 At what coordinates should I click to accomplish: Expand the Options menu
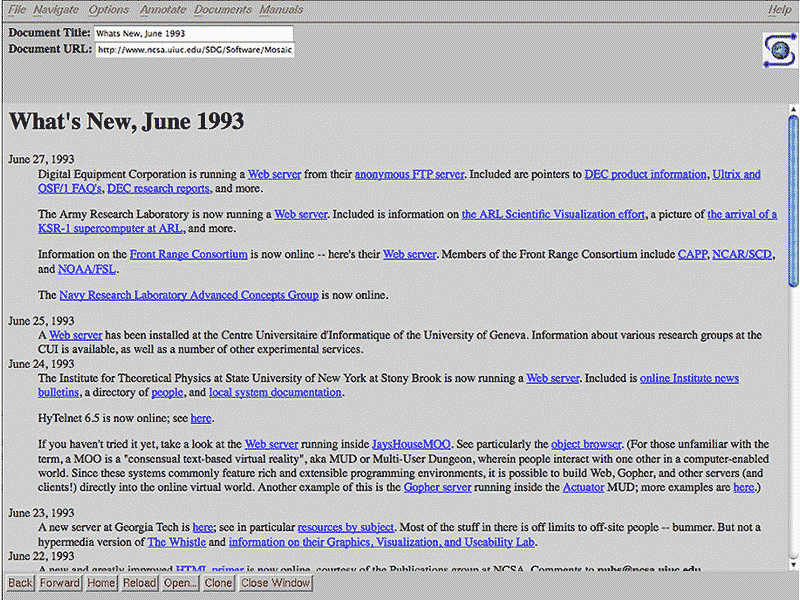pos(108,10)
